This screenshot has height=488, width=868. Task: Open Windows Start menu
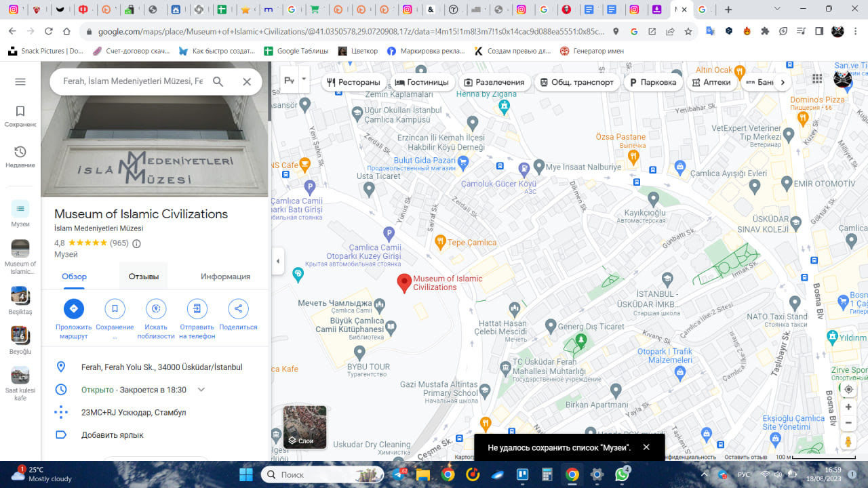[x=245, y=474]
